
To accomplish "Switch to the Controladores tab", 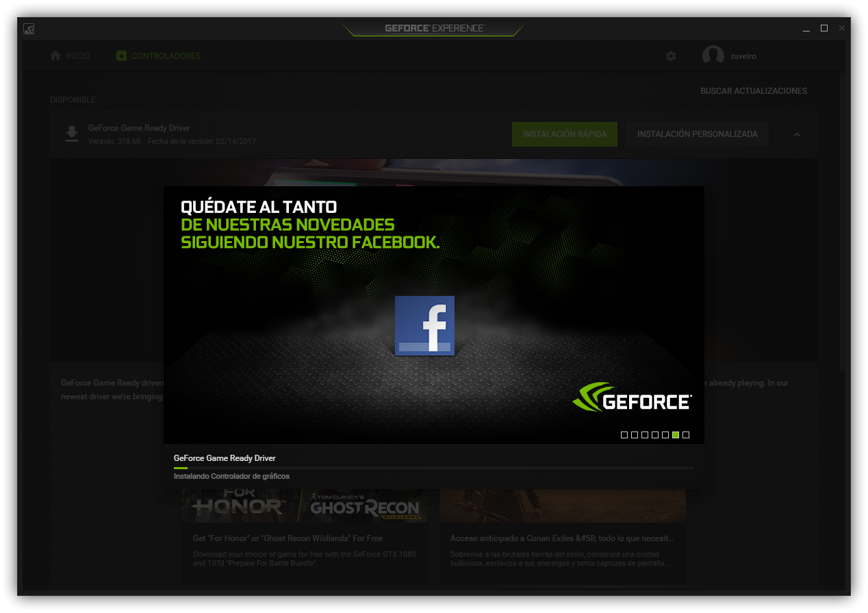I will [x=158, y=56].
